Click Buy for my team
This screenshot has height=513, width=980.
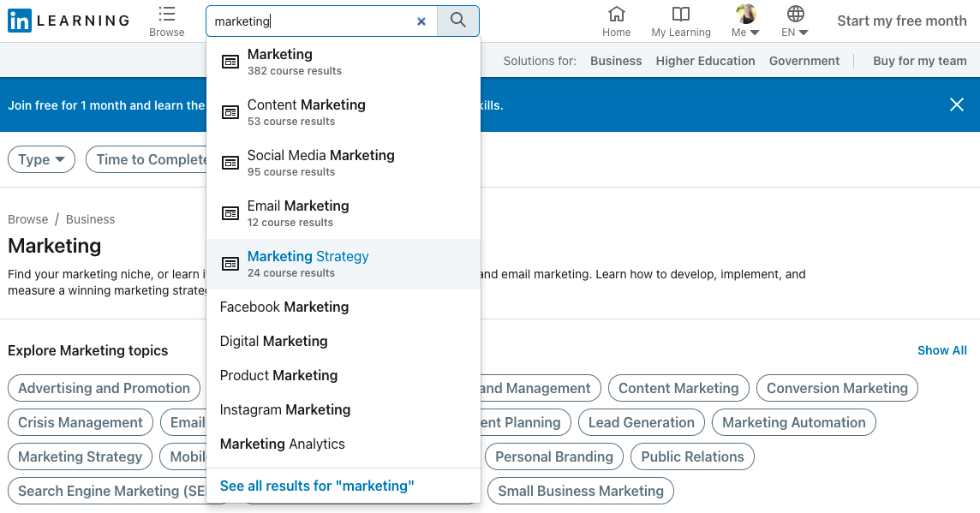[x=919, y=61]
